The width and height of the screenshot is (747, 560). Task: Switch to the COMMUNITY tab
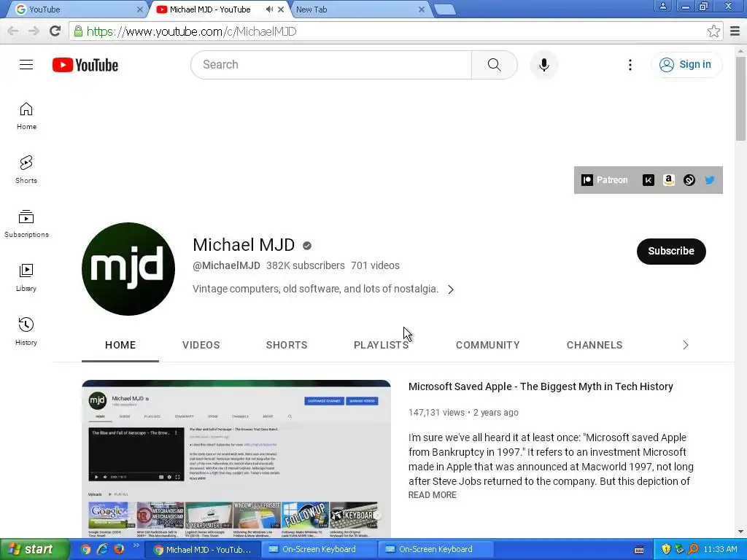tap(488, 345)
